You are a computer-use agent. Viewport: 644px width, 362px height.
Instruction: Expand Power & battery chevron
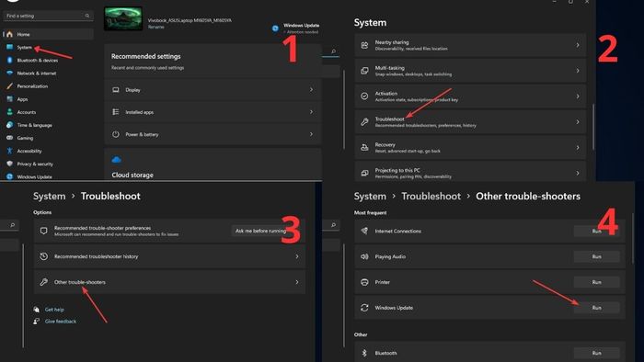click(311, 134)
